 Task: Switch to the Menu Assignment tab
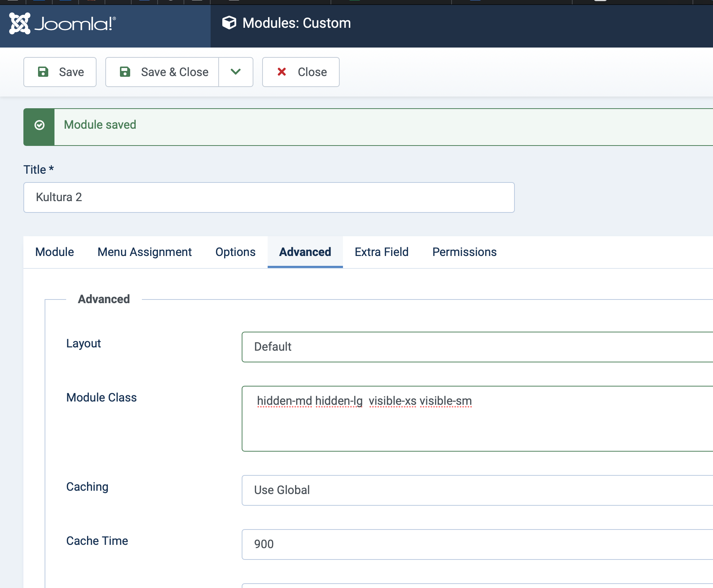144,252
